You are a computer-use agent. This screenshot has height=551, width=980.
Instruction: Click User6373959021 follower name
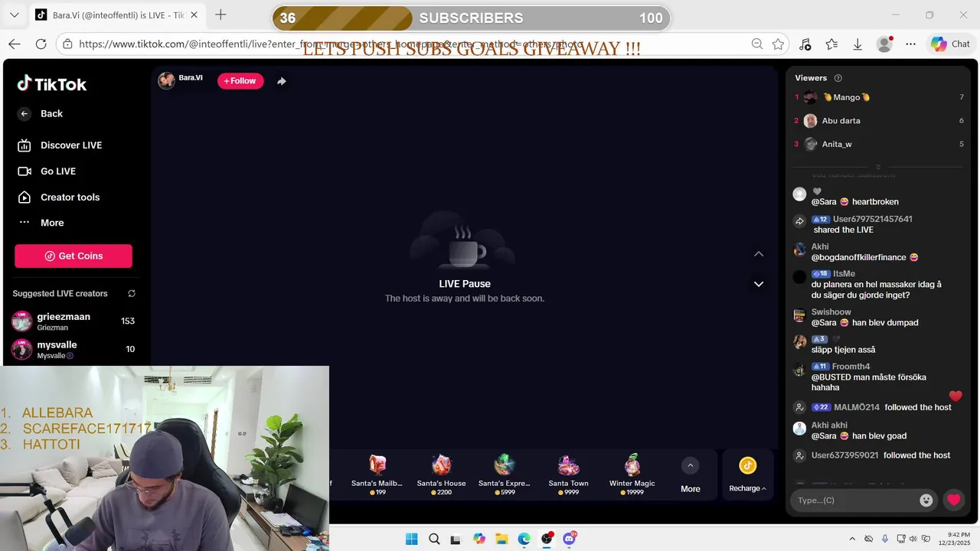click(x=846, y=455)
